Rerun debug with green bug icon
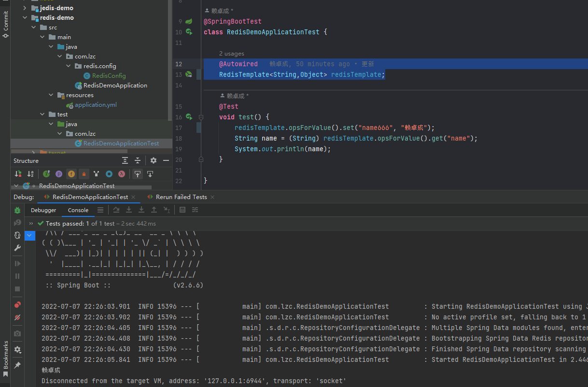 [x=17, y=210]
